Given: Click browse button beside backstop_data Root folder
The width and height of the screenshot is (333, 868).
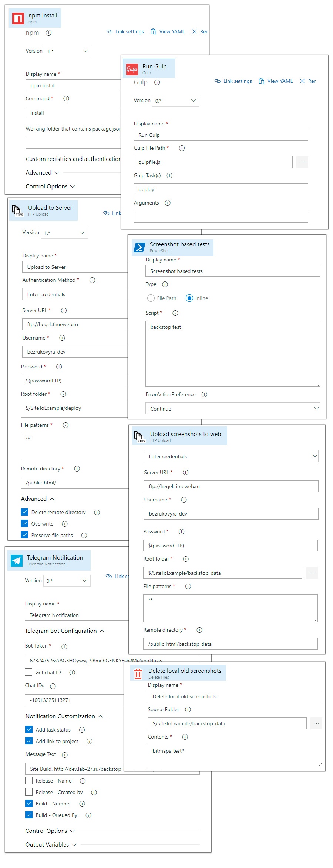Looking at the screenshot, I should tap(312, 573).
